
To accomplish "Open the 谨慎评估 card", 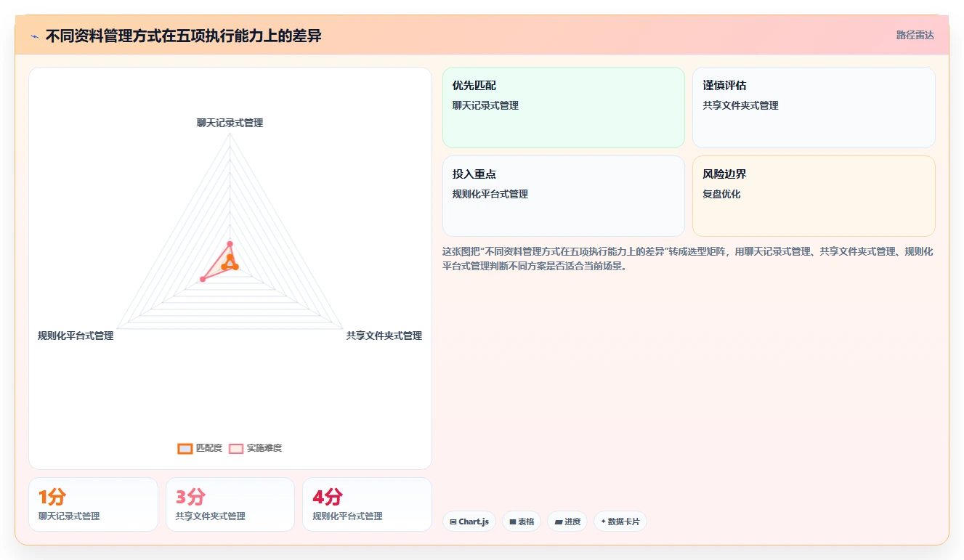I will (x=814, y=107).
